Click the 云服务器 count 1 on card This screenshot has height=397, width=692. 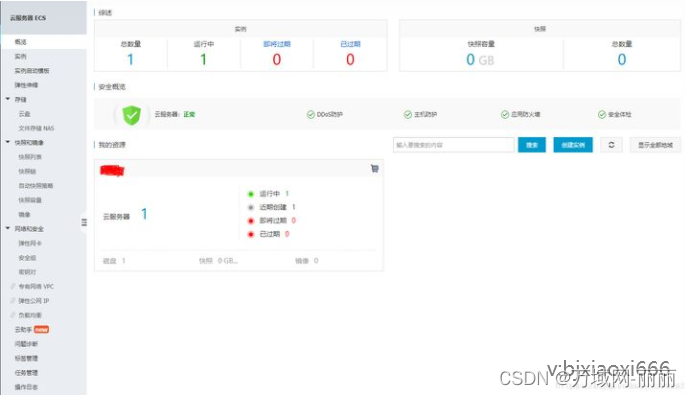pos(144,214)
